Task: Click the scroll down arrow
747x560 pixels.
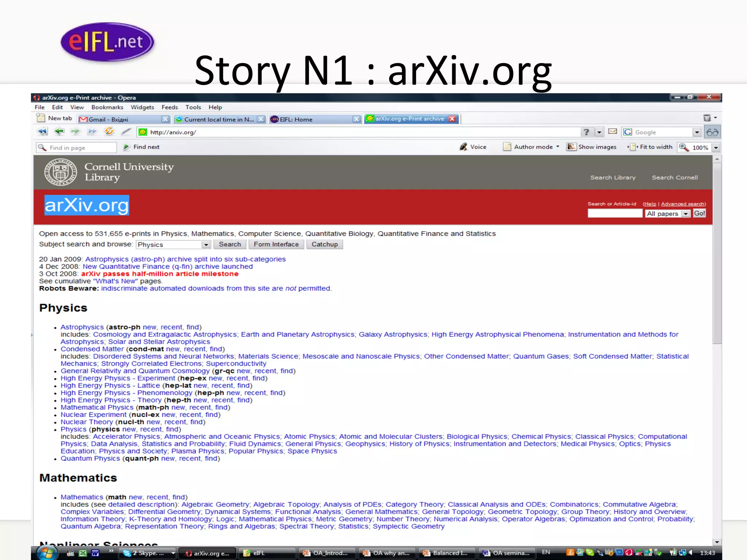Action: tap(717, 542)
